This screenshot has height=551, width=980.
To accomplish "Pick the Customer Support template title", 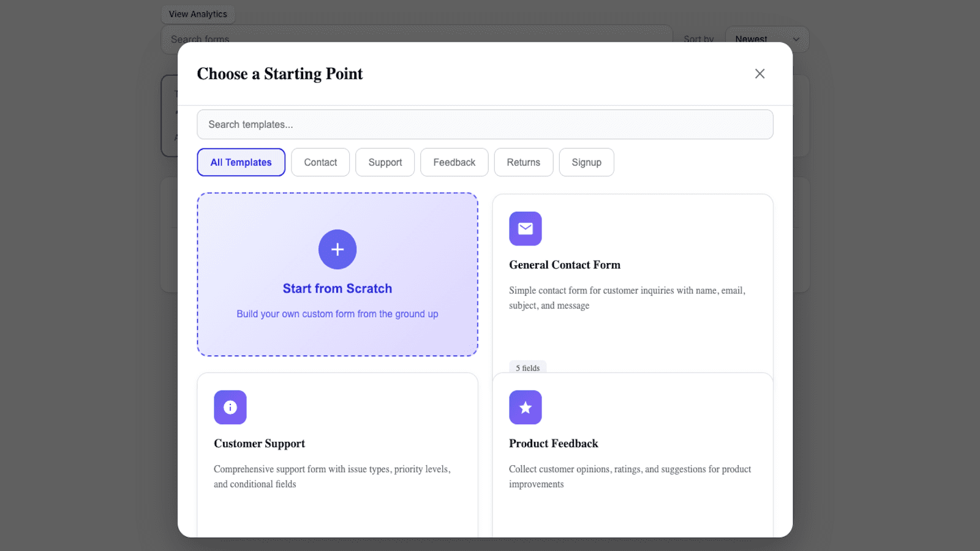I will pos(259,444).
